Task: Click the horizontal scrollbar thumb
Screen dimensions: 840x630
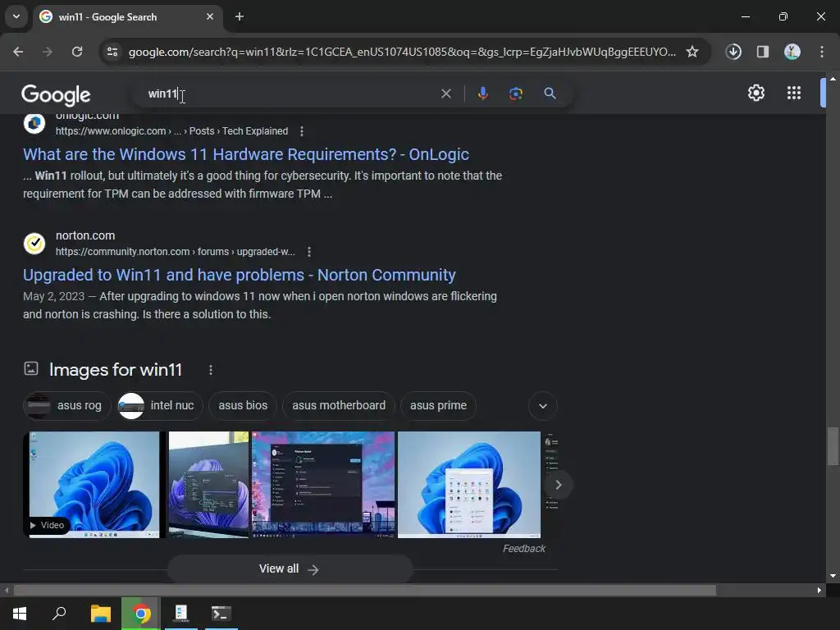Action: tap(365, 591)
